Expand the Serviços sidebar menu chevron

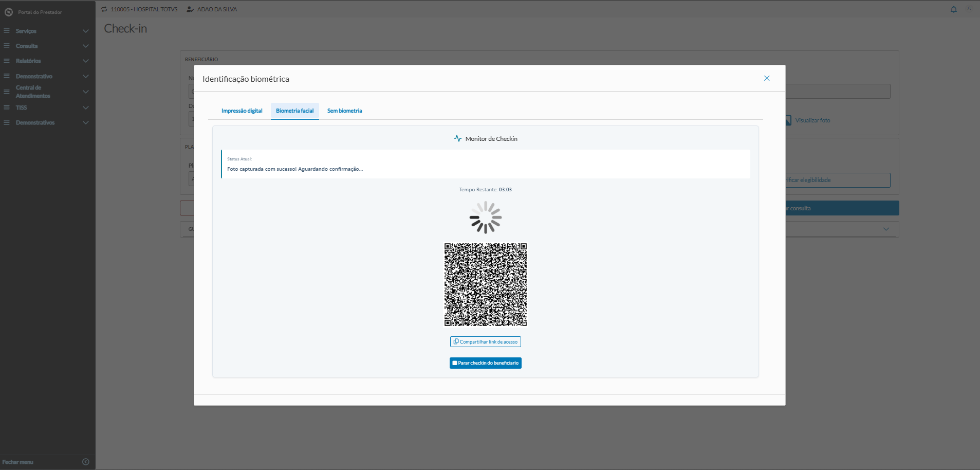coord(86,31)
